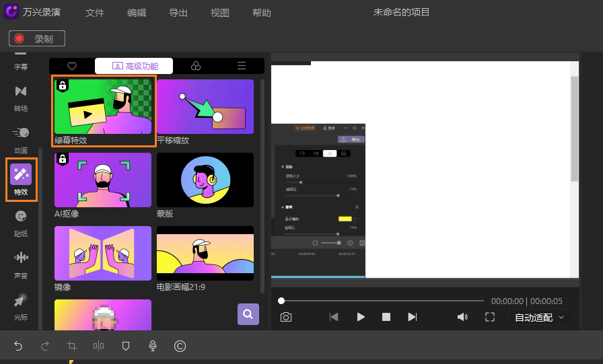Viewport: 603px width, 364px height.
Task: Open the 动画 animation panel
Action: click(x=21, y=141)
